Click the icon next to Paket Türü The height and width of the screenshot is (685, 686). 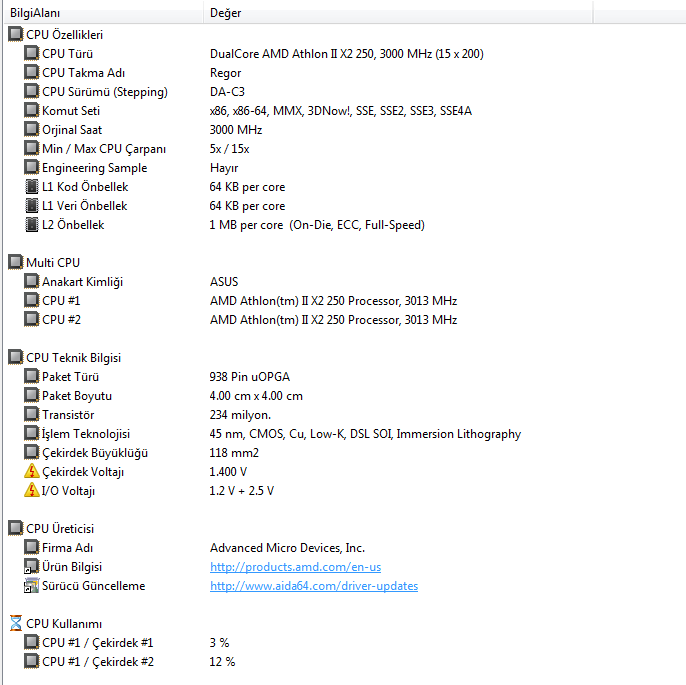tap(32, 376)
